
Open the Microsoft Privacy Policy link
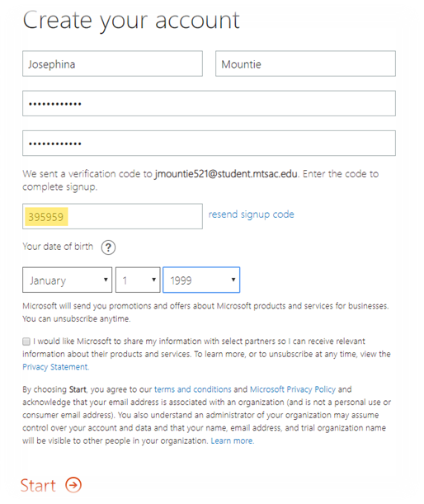pos(293,389)
